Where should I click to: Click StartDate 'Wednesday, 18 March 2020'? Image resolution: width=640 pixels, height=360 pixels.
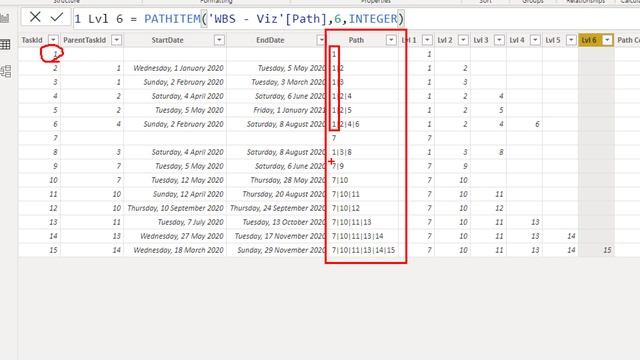(x=178, y=250)
